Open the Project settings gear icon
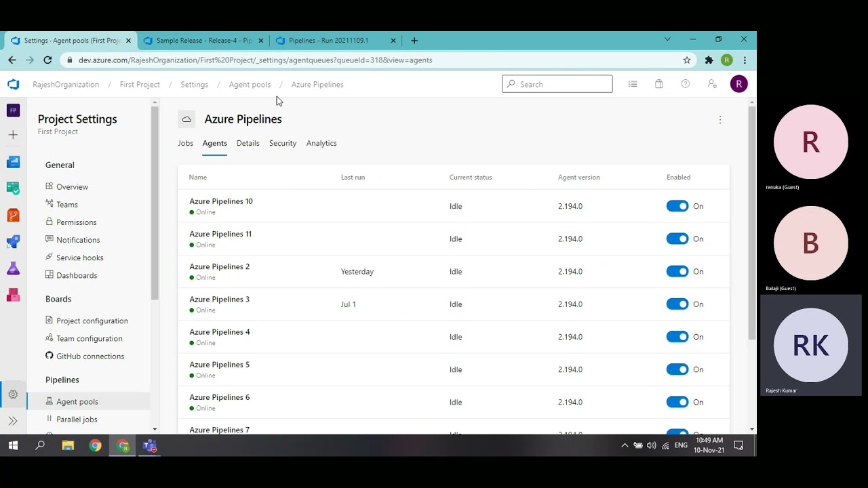The height and width of the screenshot is (488, 868). point(13,394)
